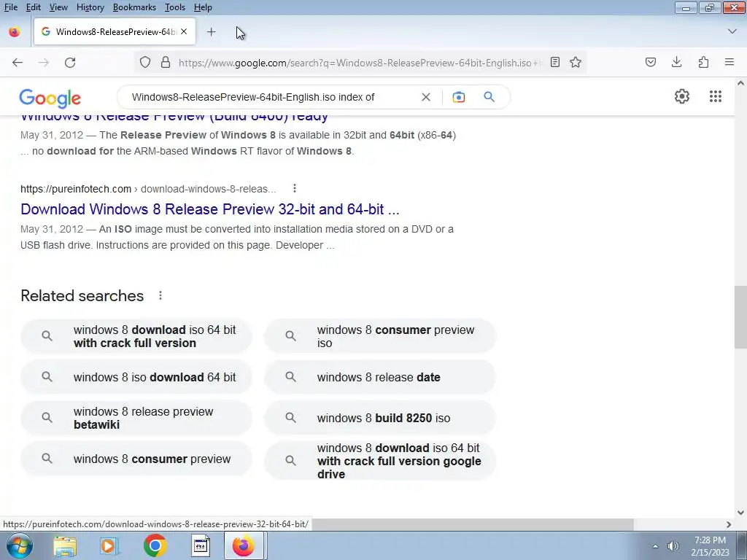The image size is (747, 560).
Task: Click scrollbar up arrow
Action: coord(740,83)
